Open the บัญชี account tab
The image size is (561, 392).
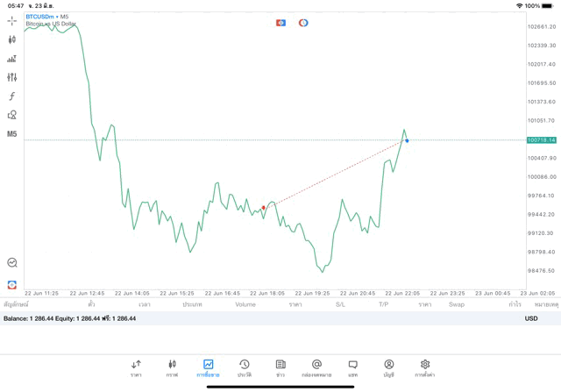click(388, 367)
